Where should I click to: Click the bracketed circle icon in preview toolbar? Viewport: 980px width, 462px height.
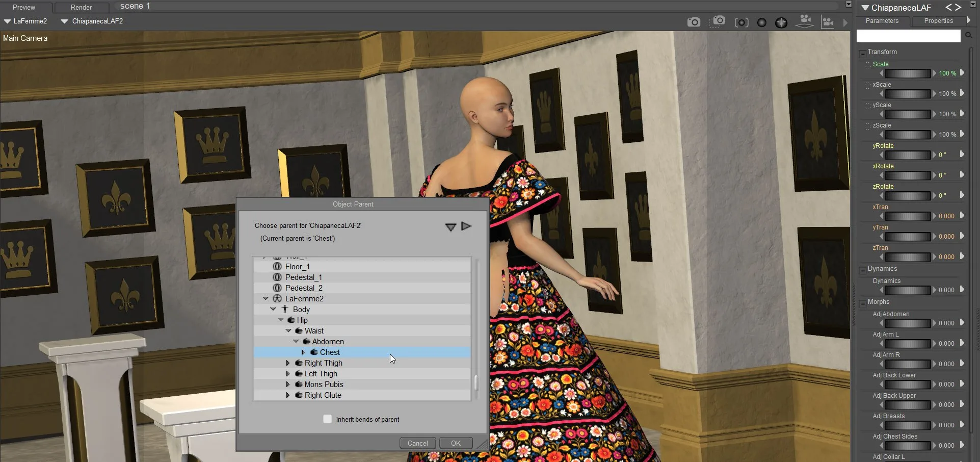[x=741, y=22]
